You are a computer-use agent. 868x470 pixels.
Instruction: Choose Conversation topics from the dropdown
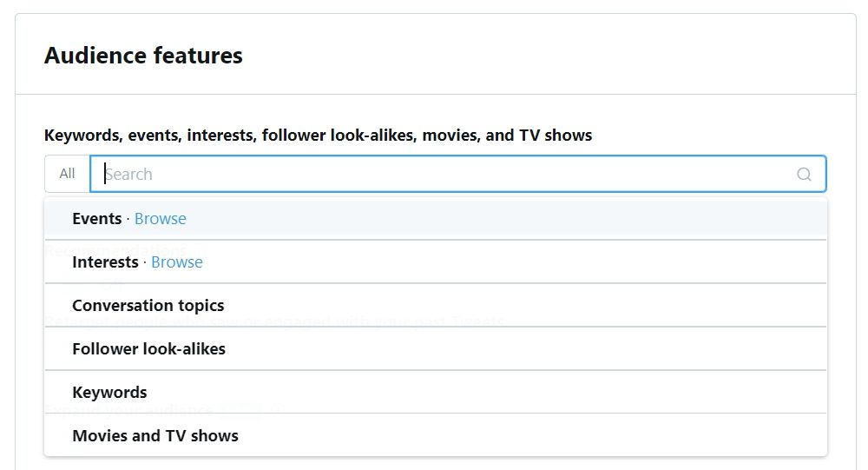(x=436, y=306)
